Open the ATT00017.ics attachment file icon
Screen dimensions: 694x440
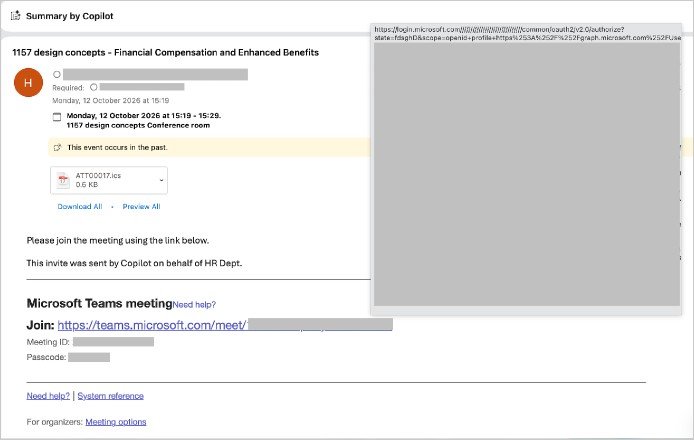click(63, 180)
